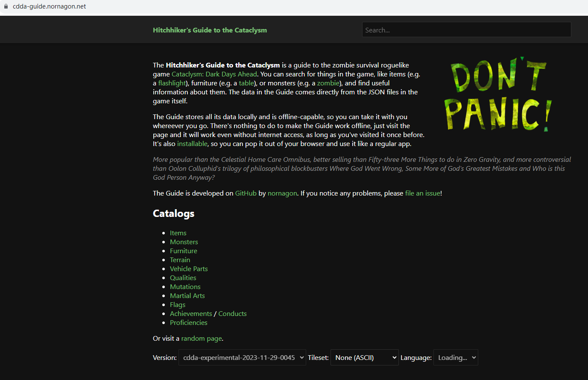
Task: Click the installable link
Action: pos(192,144)
